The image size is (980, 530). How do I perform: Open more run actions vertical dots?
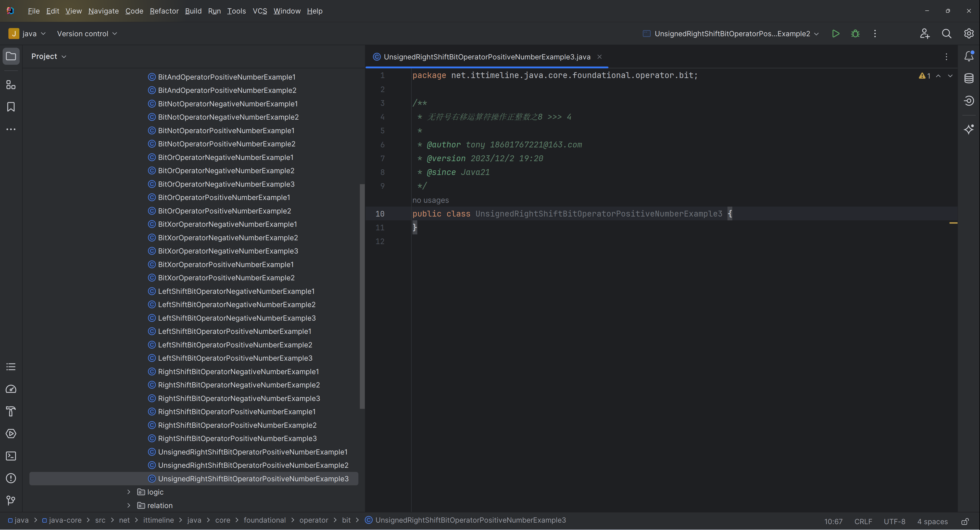tap(875, 33)
